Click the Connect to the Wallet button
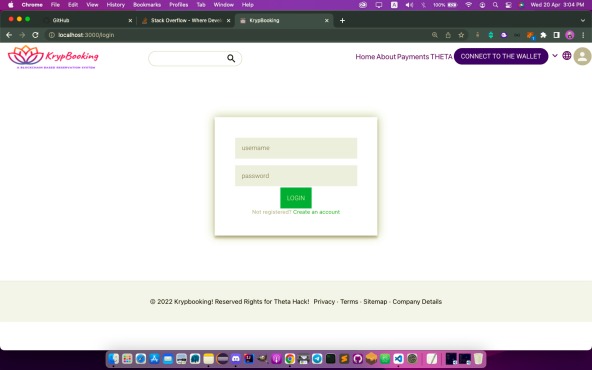592x370 pixels. coord(501,56)
